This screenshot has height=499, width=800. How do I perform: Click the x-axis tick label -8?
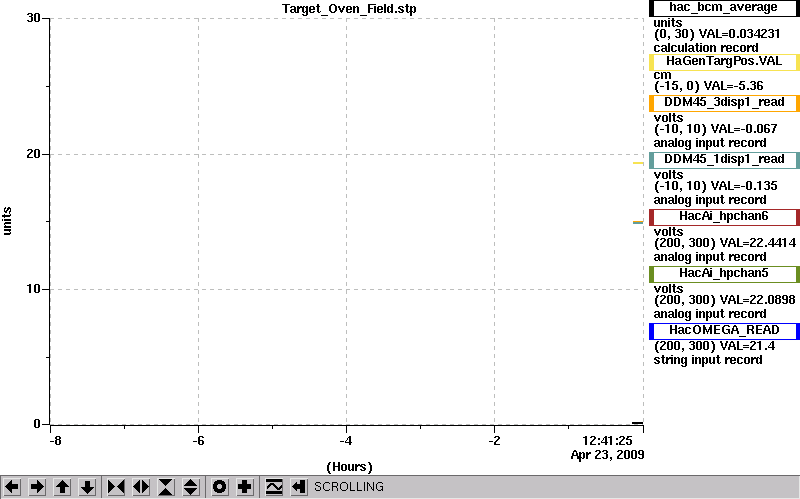tap(55, 440)
